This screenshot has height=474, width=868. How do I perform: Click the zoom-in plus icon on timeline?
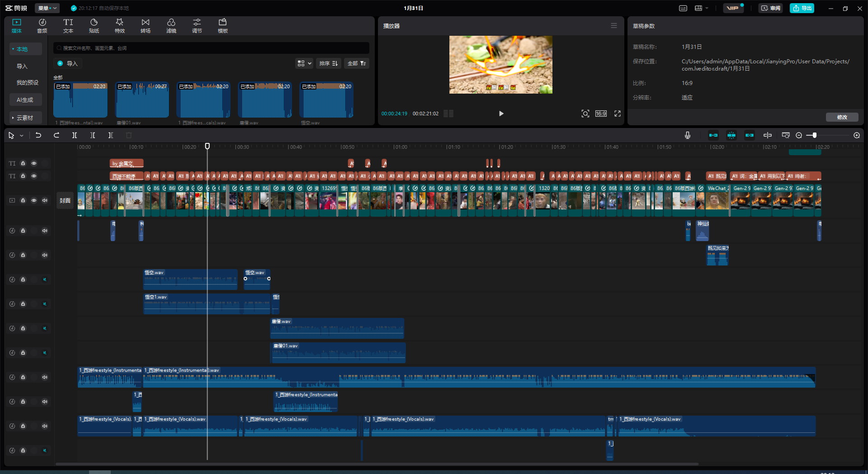856,135
